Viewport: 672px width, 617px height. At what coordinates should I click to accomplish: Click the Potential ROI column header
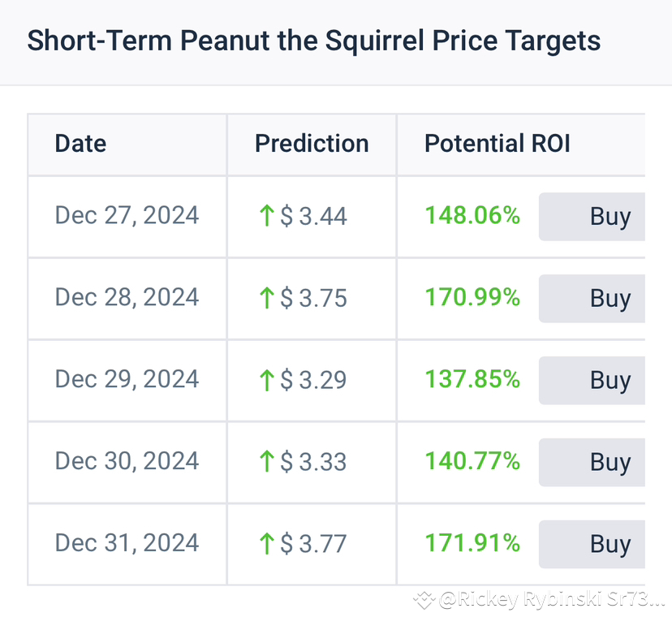pos(498,144)
